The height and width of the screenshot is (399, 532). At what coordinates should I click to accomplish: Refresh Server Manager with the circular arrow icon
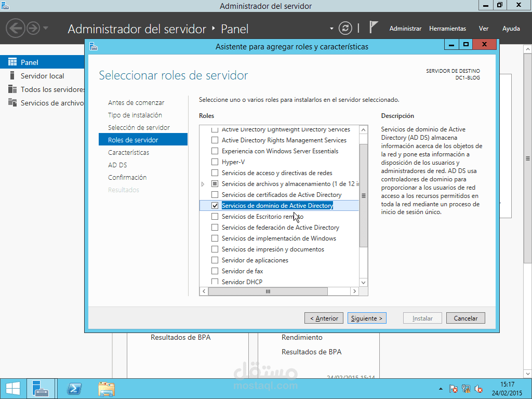tap(345, 28)
